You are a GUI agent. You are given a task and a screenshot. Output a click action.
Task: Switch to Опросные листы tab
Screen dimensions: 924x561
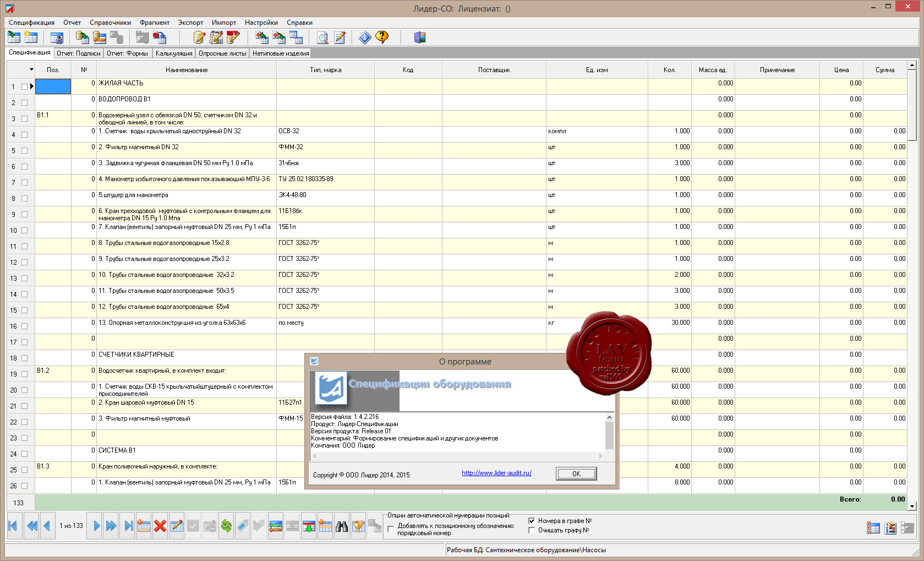click(x=222, y=53)
